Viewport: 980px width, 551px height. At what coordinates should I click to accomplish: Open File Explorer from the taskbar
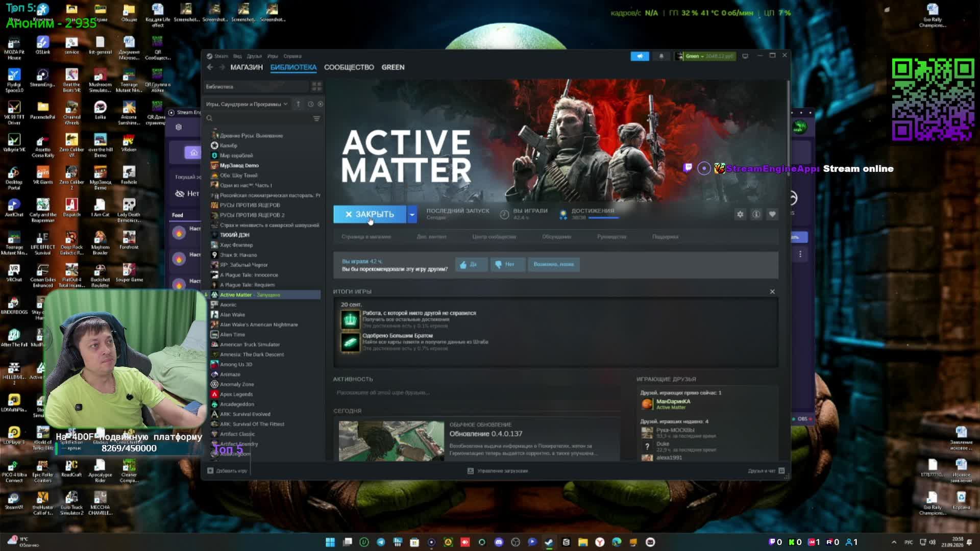pos(583,542)
